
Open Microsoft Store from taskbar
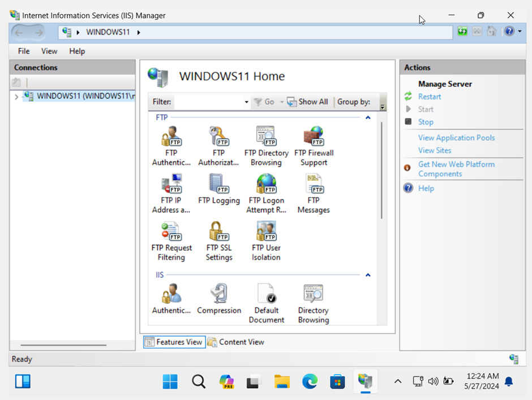pyautogui.click(x=337, y=382)
